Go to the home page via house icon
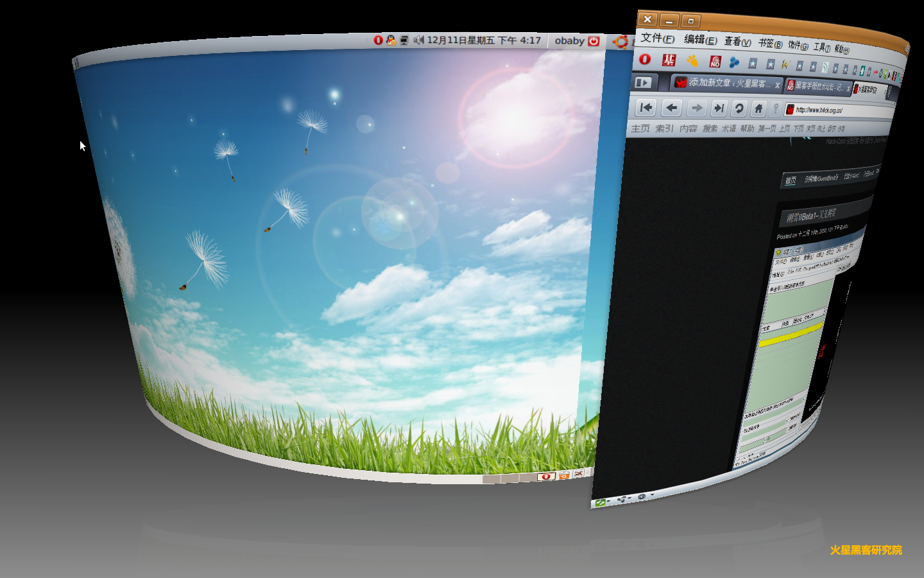This screenshot has width=924, height=578. 758,109
